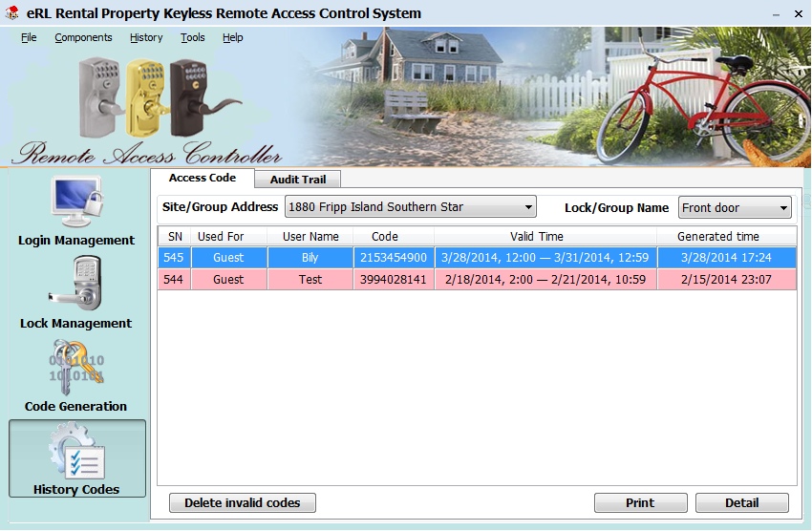
Task: Click the History Codes label
Action: (x=76, y=490)
